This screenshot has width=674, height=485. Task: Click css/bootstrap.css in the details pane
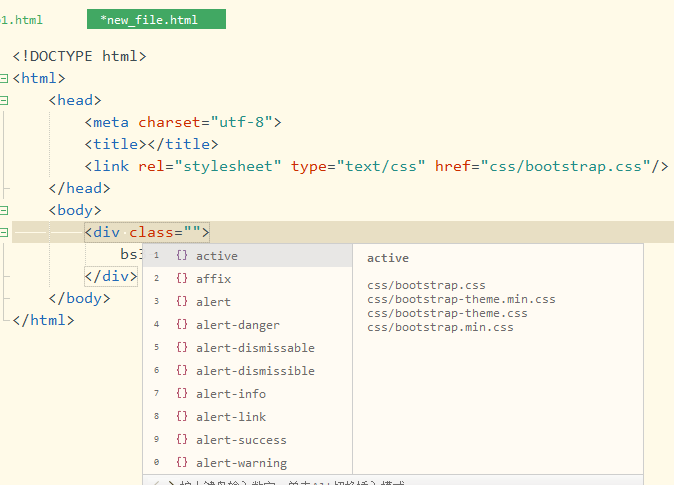click(x=426, y=285)
